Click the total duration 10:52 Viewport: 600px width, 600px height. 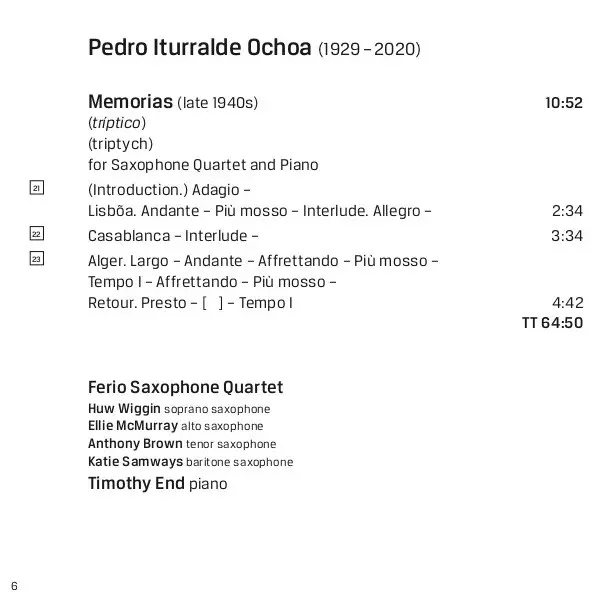[x=563, y=103]
